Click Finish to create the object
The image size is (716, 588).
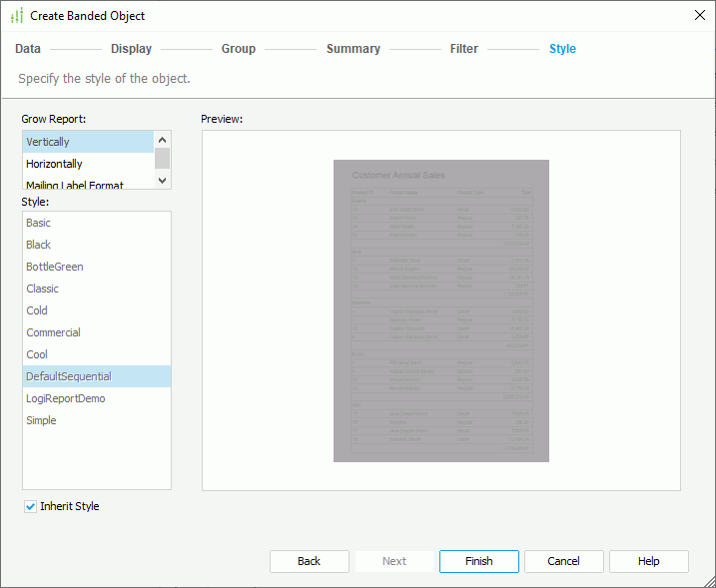pyautogui.click(x=478, y=561)
